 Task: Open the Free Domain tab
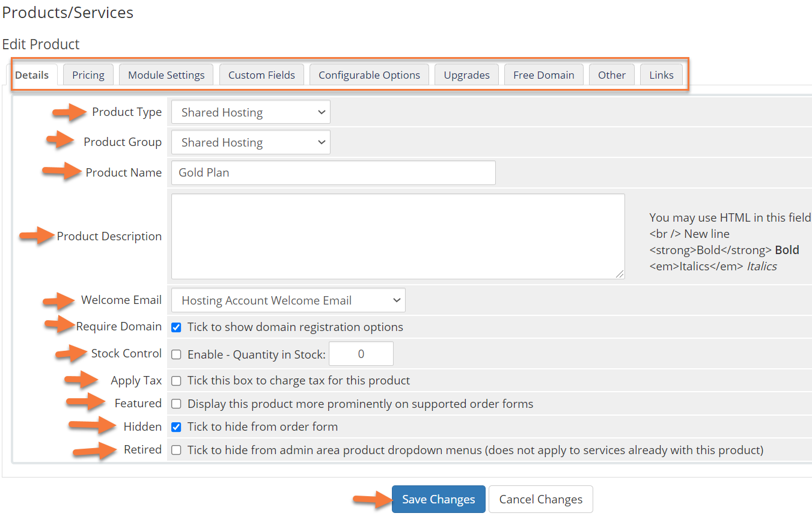[x=543, y=75]
